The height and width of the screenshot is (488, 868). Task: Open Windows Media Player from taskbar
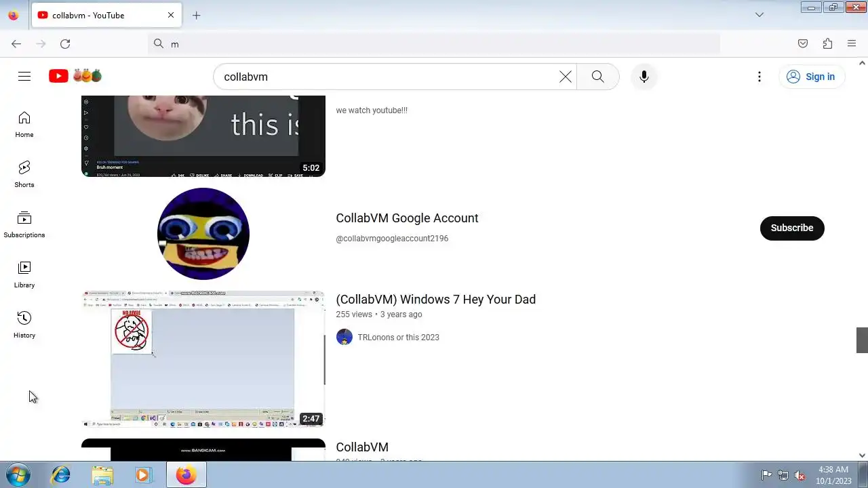tap(143, 475)
